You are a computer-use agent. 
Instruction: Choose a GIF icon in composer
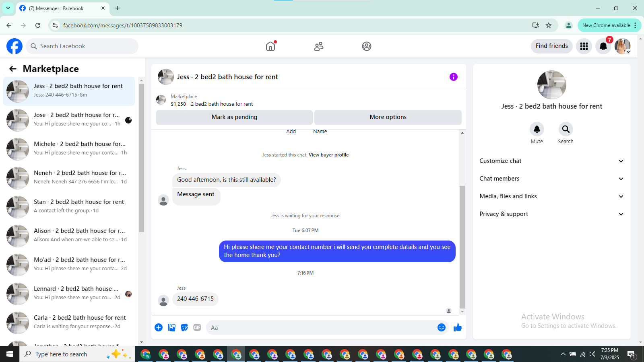pyautogui.click(x=197, y=327)
